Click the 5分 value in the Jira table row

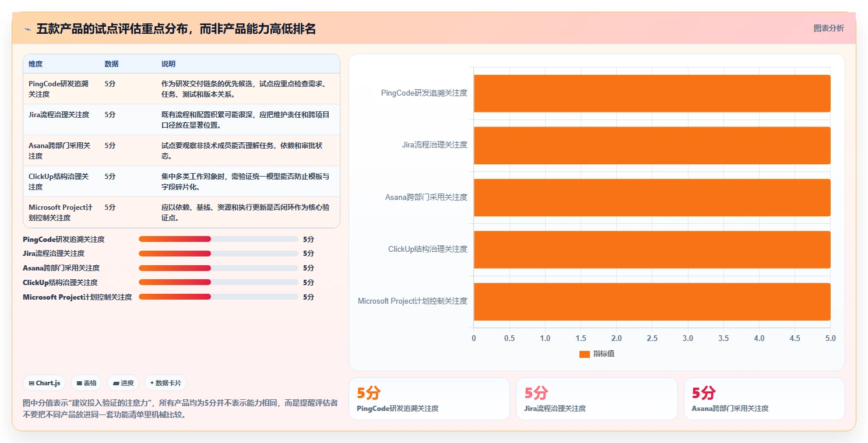pyautogui.click(x=110, y=115)
